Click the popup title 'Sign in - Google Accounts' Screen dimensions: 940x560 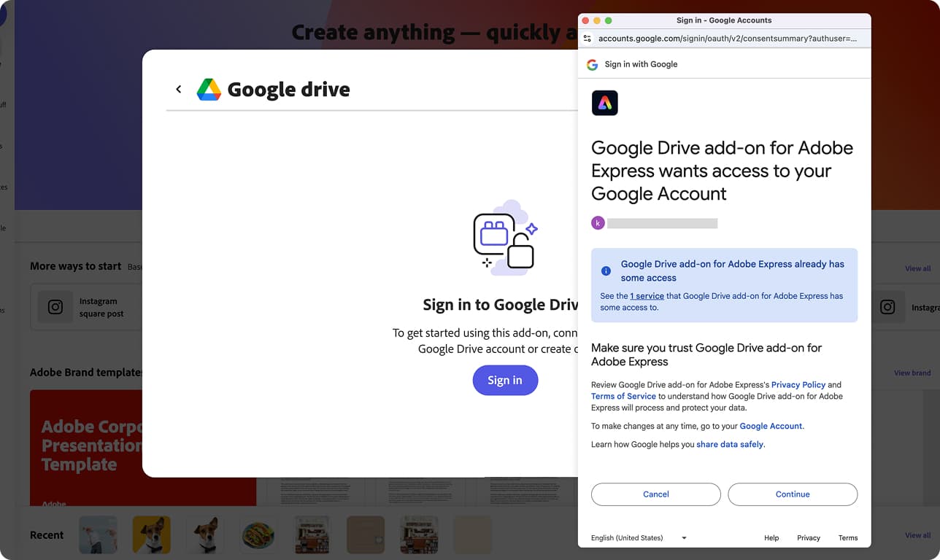tap(724, 20)
